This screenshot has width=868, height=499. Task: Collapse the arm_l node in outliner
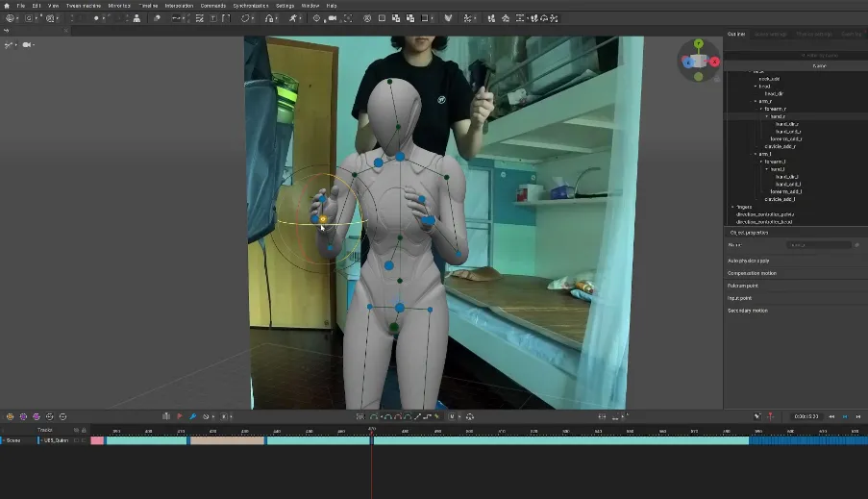(756, 154)
